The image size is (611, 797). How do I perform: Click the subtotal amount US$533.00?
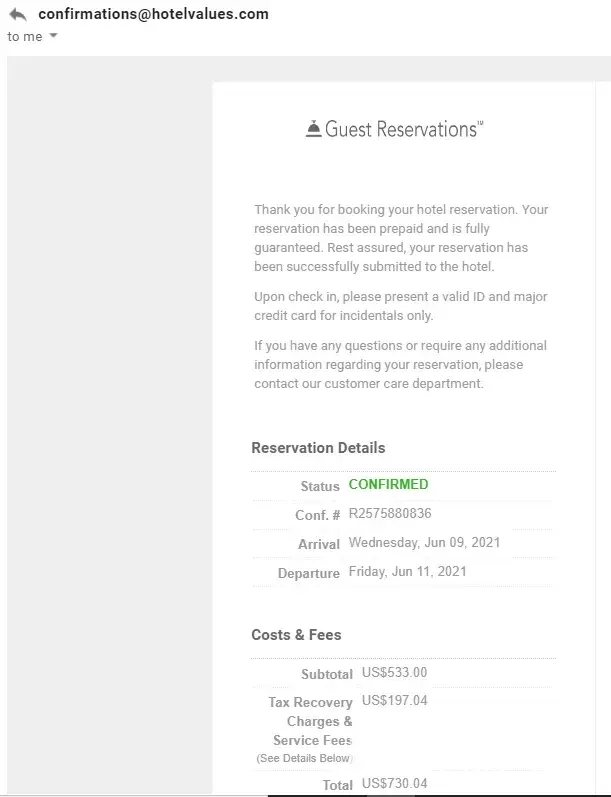pyautogui.click(x=394, y=672)
